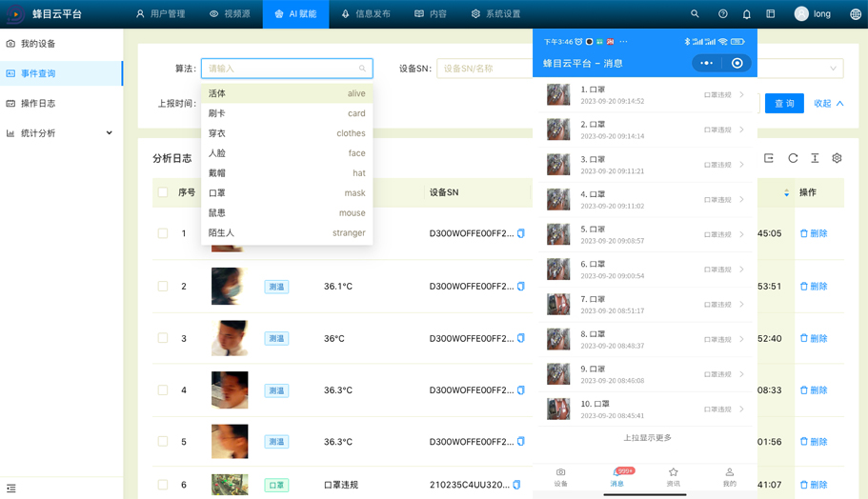
Task: Select 戴帽 hat algorithm option
Action: [x=287, y=173]
